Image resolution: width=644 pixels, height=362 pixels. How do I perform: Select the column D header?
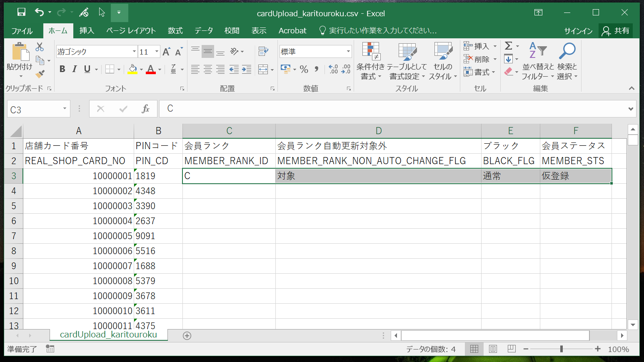tap(378, 131)
